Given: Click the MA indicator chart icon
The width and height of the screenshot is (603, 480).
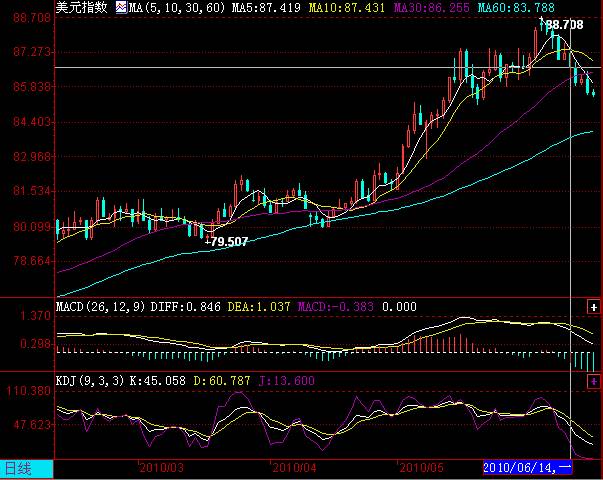Looking at the screenshot, I should pos(122,7).
